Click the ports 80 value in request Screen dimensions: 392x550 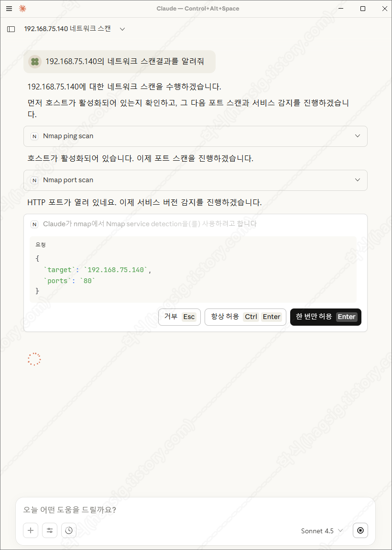pos(87,281)
